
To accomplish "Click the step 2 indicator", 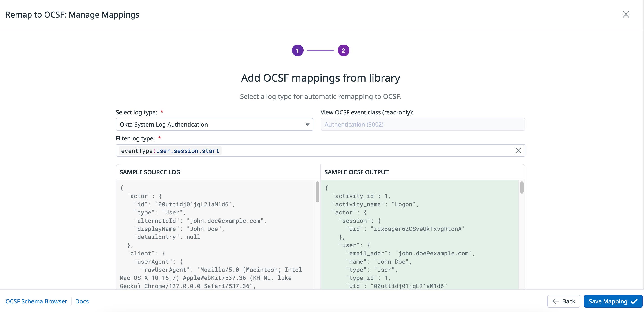I will [x=344, y=50].
